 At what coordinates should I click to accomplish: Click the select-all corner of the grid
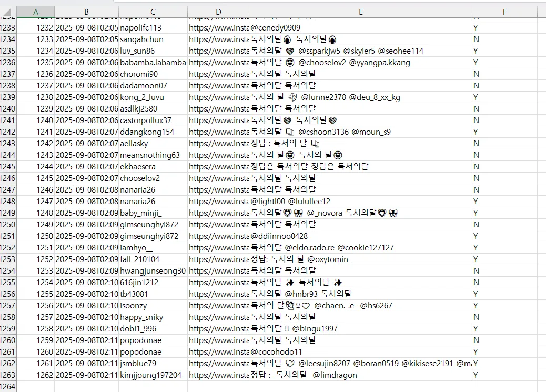point(8,12)
